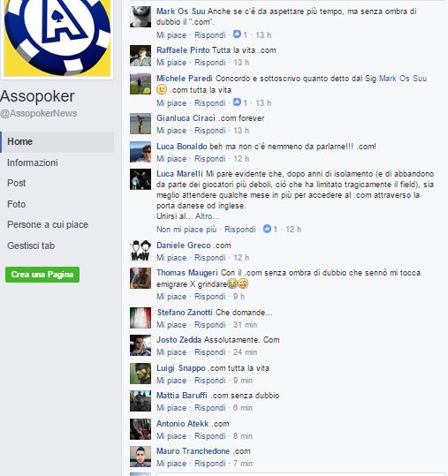The width and height of the screenshot is (448, 476).
Task: Expand Luca Marelli's comment with Altro...
Action: click(207, 216)
